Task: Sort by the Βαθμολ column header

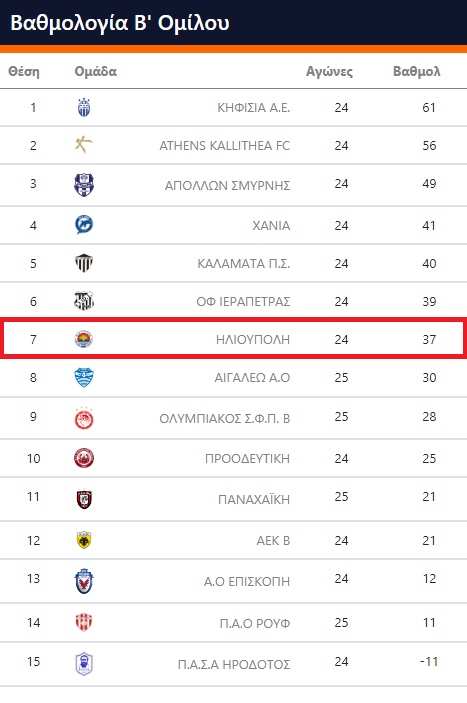Action: click(416, 71)
